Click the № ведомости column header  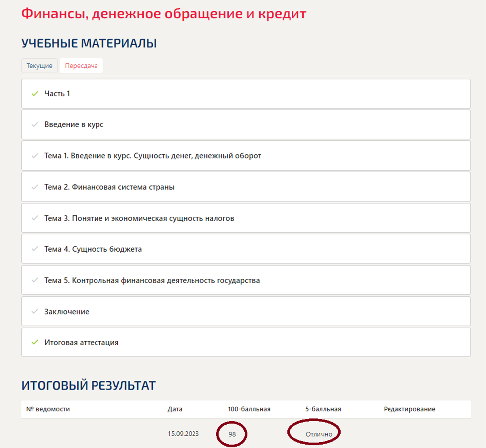tap(48, 409)
